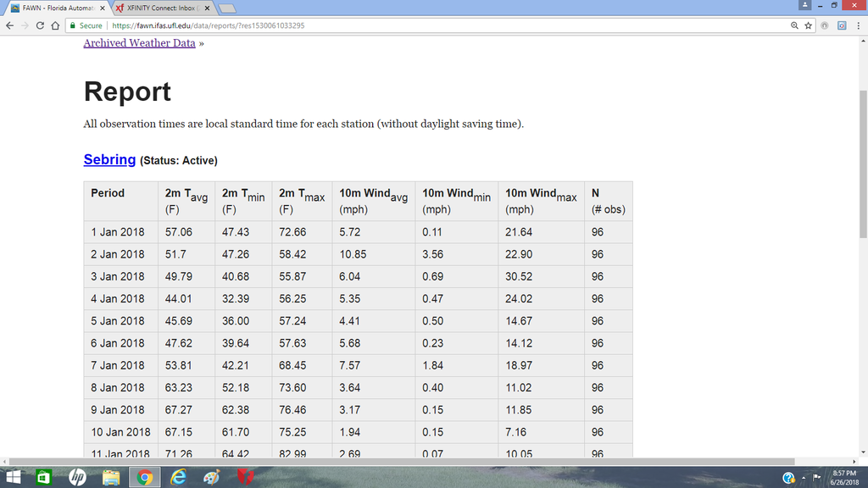Open the Chrome three-dot menu
The image size is (868, 488).
859,25
